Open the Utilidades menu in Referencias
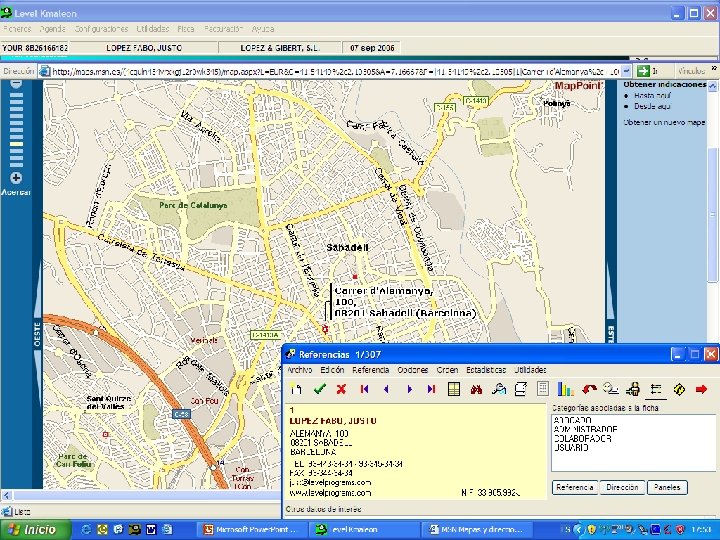The height and width of the screenshot is (540, 720). point(531,370)
